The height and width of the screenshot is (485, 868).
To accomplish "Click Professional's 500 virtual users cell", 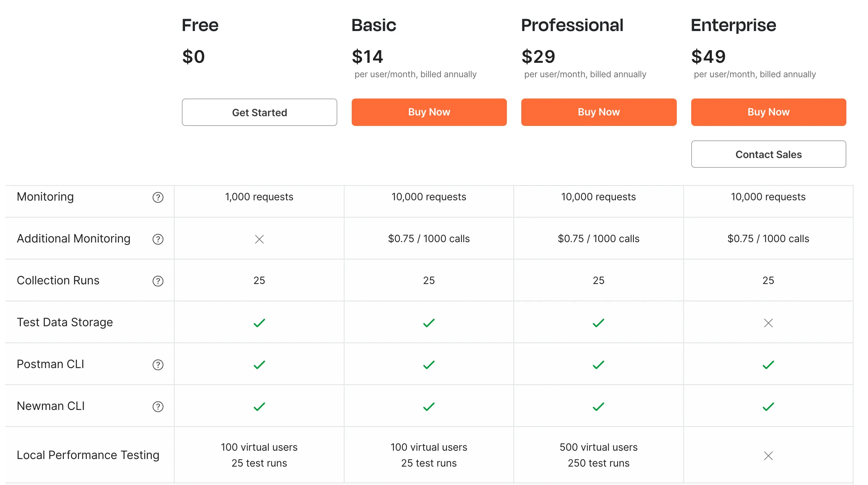I will (599, 447).
